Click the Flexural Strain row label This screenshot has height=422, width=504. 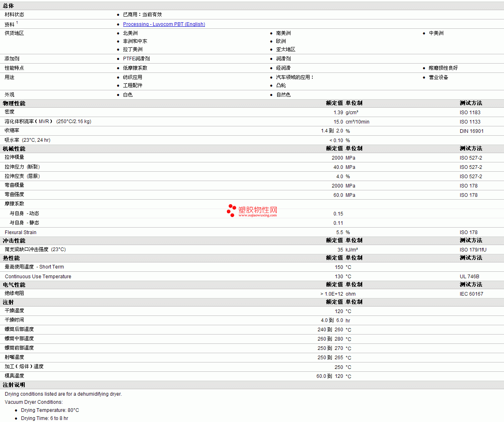pyautogui.click(x=21, y=232)
